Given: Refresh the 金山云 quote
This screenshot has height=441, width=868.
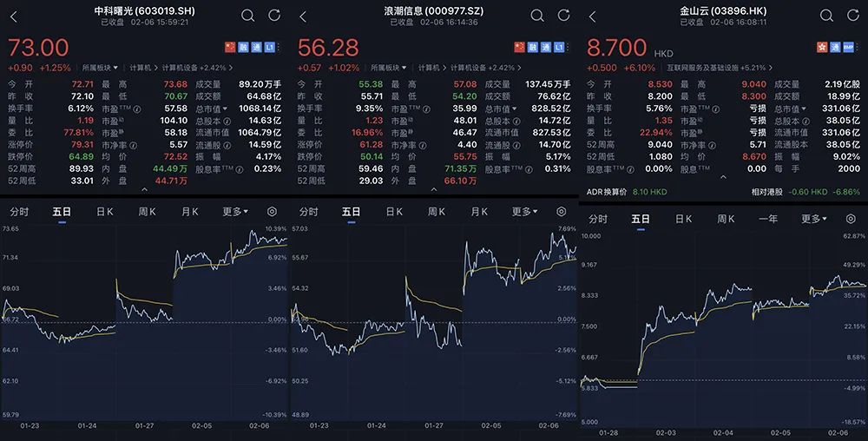Looking at the screenshot, I should click(853, 16).
